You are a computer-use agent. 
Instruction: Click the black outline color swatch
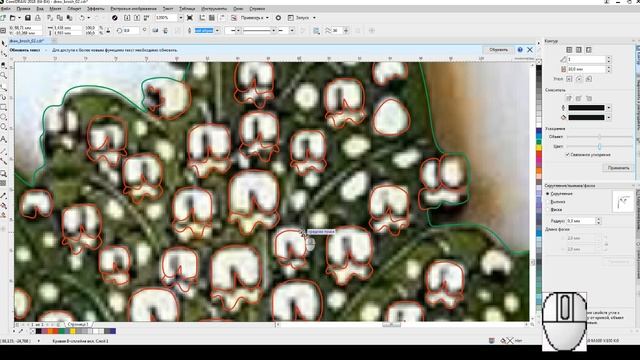tap(586, 108)
